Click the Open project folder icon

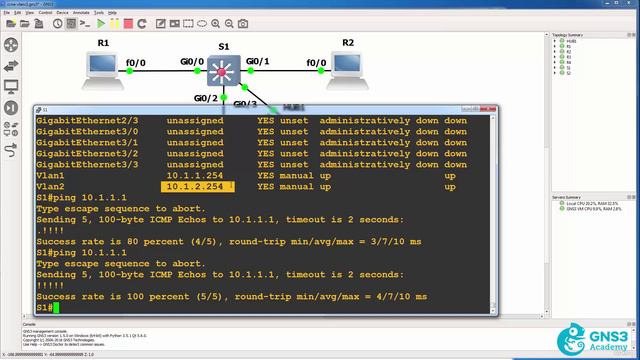coord(25,24)
